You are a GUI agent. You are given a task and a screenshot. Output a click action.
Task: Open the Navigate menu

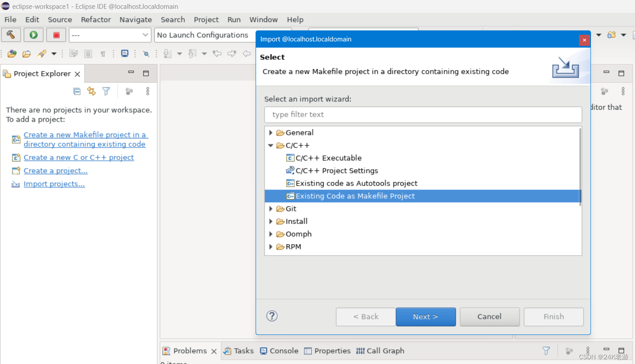pyautogui.click(x=136, y=19)
